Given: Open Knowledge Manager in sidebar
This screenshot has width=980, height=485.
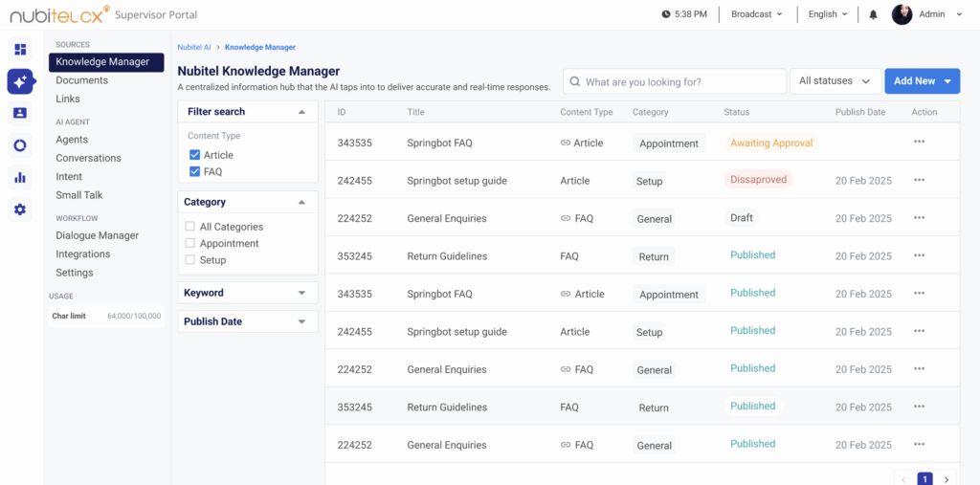Looking at the screenshot, I should tap(106, 62).
